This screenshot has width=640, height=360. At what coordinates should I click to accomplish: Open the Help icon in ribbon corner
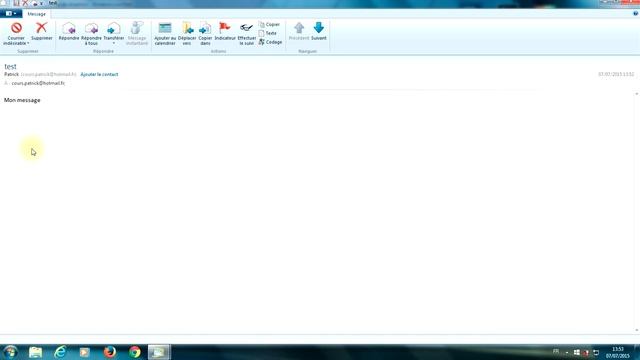(636, 13)
